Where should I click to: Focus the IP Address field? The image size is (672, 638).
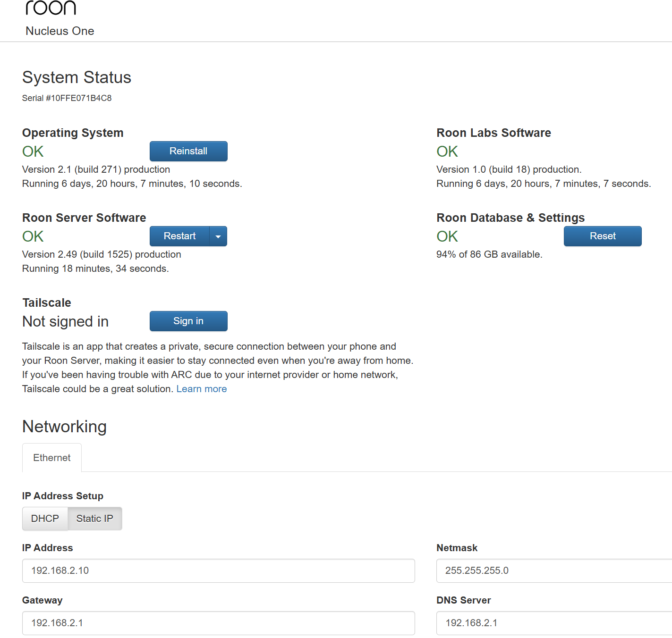click(x=219, y=571)
